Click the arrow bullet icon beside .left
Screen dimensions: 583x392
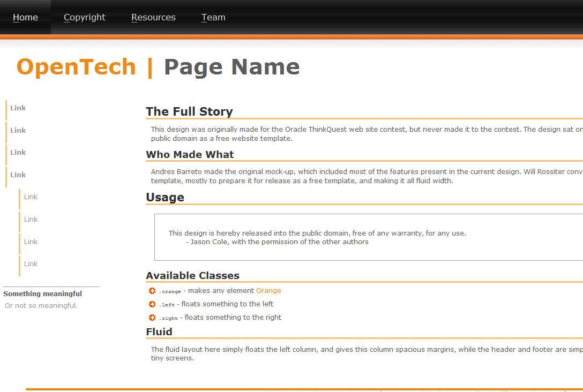point(152,304)
